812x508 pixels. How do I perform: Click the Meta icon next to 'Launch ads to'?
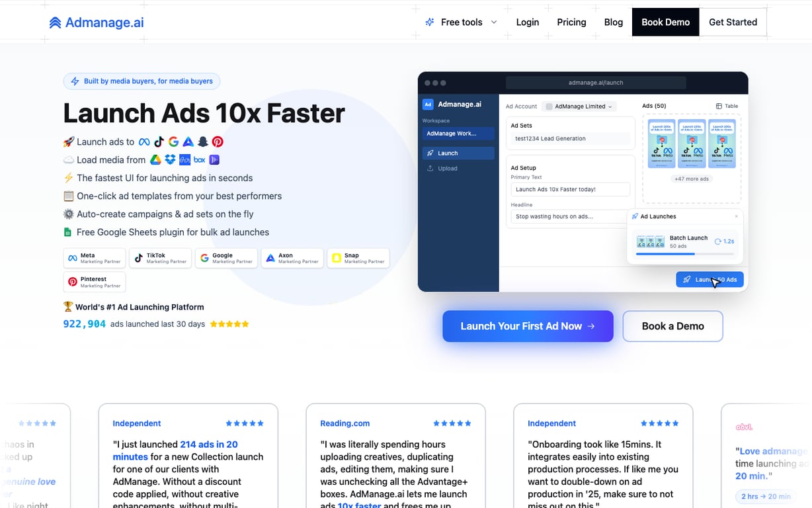144,142
